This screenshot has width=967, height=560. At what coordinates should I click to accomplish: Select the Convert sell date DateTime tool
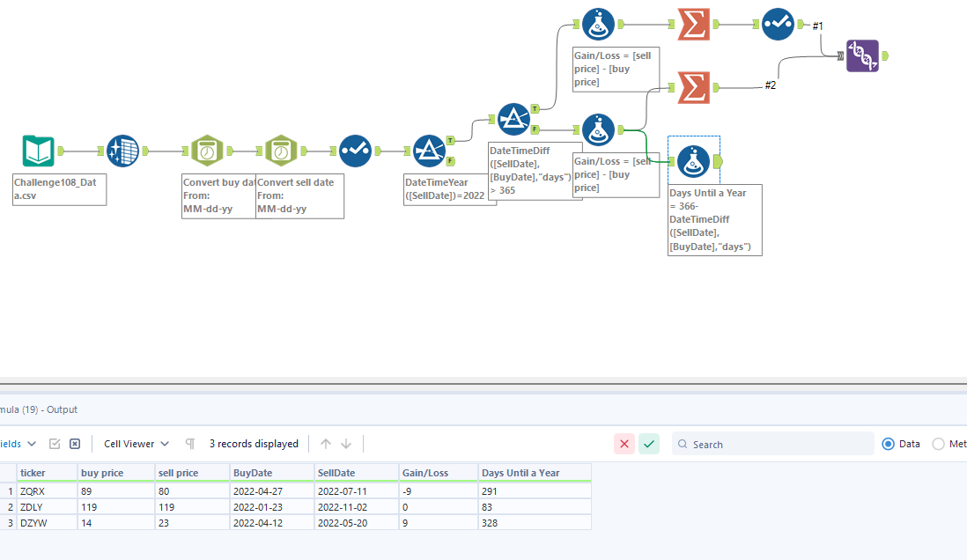pos(281,151)
